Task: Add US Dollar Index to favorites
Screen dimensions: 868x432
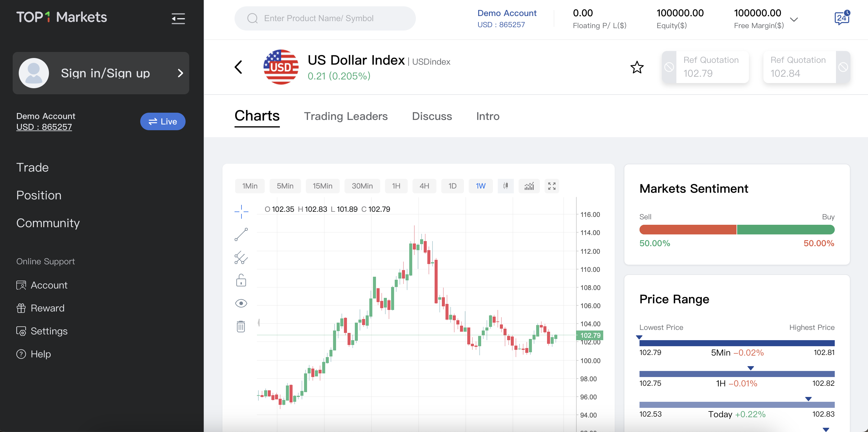Action: (x=637, y=67)
